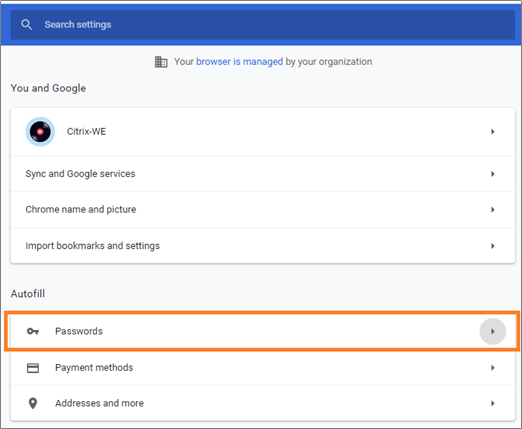Expand Chrome name and picture arrow
This screenshot has width=522, height=429.
point(493,210)
